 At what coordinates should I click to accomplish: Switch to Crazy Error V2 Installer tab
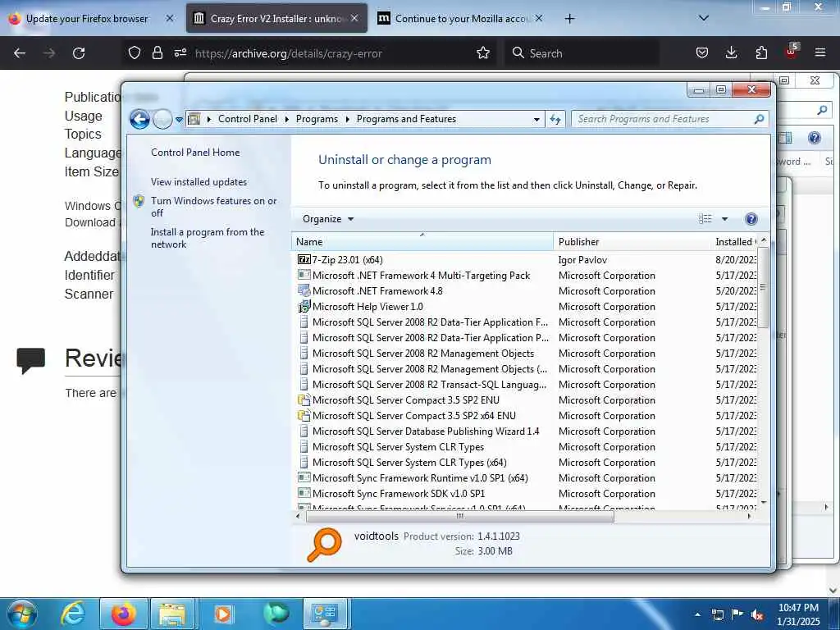tap(277, 19)
